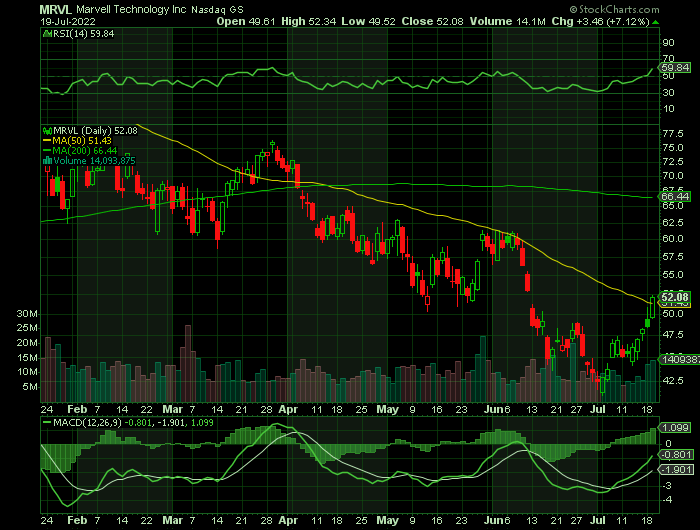The height and width of the screenshot is (530, 700).
Task: Click the 0 level on the MACD axis
Action: tap(668, 444)
